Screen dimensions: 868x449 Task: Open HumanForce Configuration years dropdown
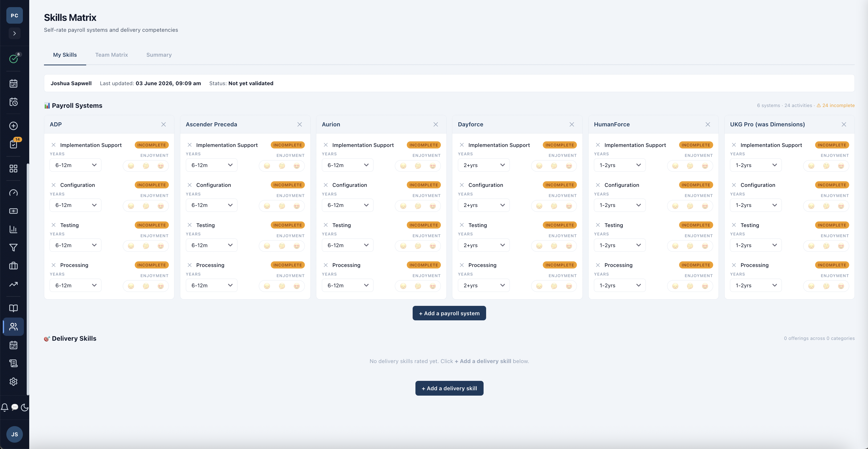coord(620,205)
